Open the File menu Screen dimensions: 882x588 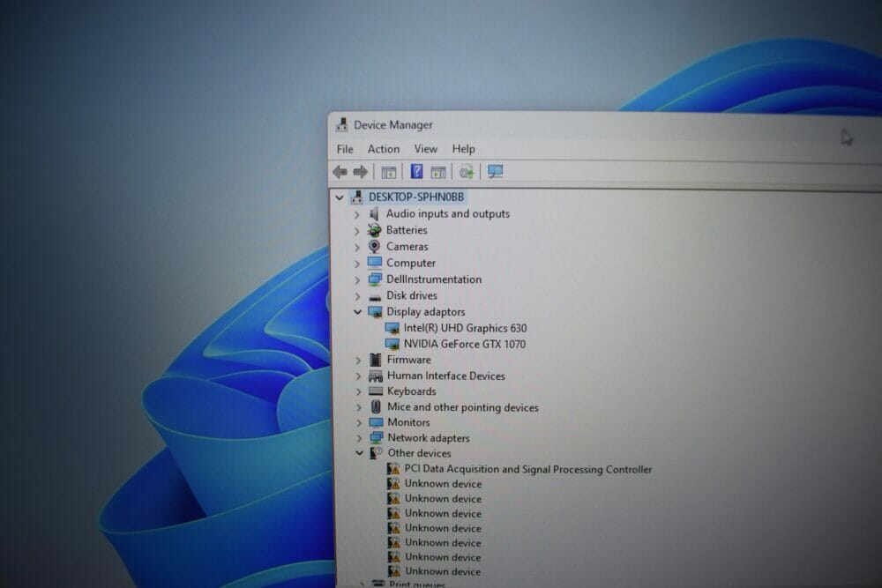click(x=345, y=149)
